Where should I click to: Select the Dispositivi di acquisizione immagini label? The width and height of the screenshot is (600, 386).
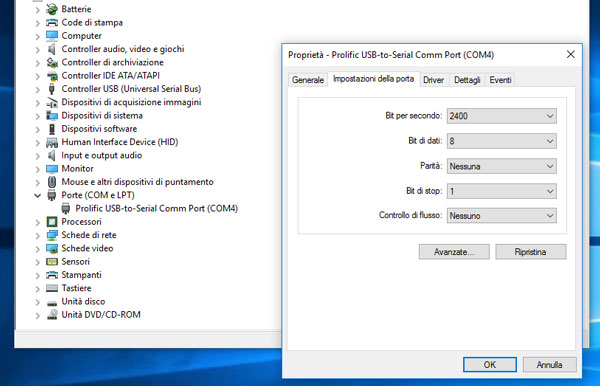pyautogui.click(x=131, y=102)
